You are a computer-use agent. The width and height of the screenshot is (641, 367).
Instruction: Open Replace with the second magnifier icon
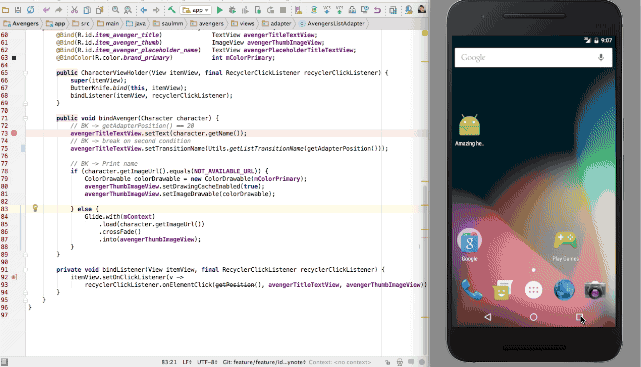(x=128, y=10)
